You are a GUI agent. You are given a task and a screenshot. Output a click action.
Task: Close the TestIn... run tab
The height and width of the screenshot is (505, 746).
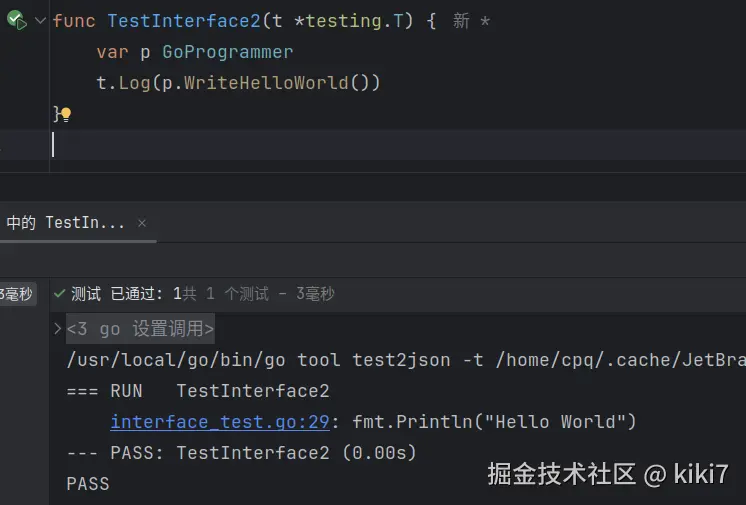tap(142, 223)
